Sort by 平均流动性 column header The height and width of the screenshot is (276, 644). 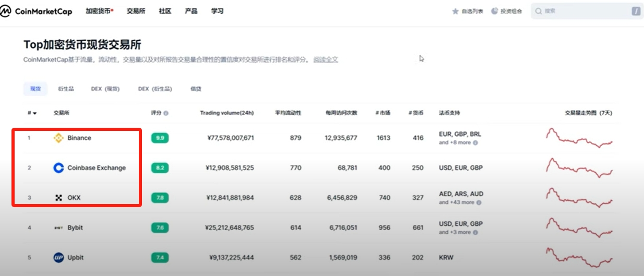click(289, 113)
